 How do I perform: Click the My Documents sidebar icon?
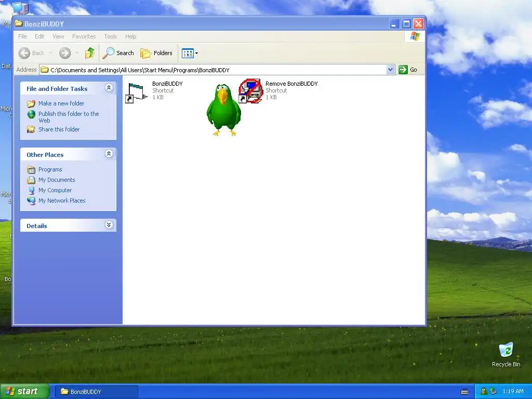[31, 180]
